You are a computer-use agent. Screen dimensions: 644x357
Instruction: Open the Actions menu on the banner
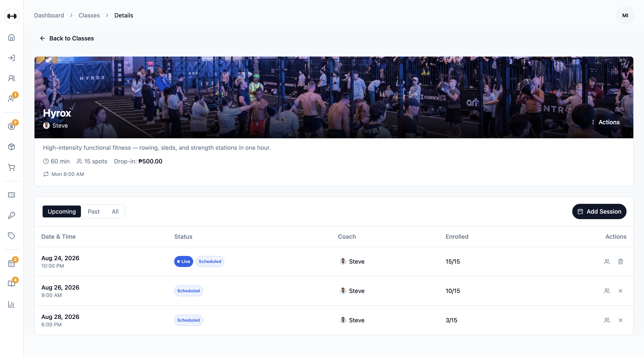(605, 122)
